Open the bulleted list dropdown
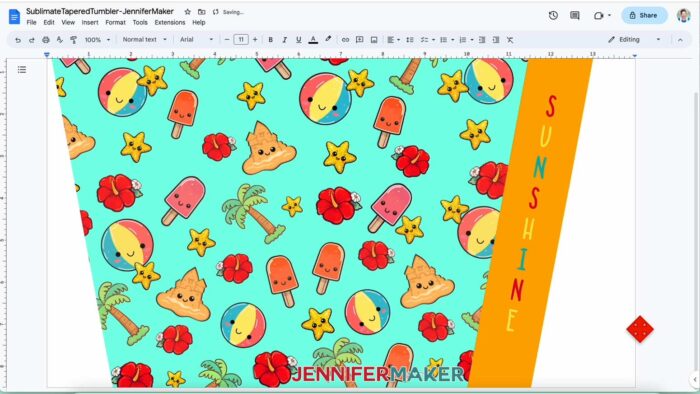Image resolution: width=700 pixels, height=394 pixels. click(446, 40)
